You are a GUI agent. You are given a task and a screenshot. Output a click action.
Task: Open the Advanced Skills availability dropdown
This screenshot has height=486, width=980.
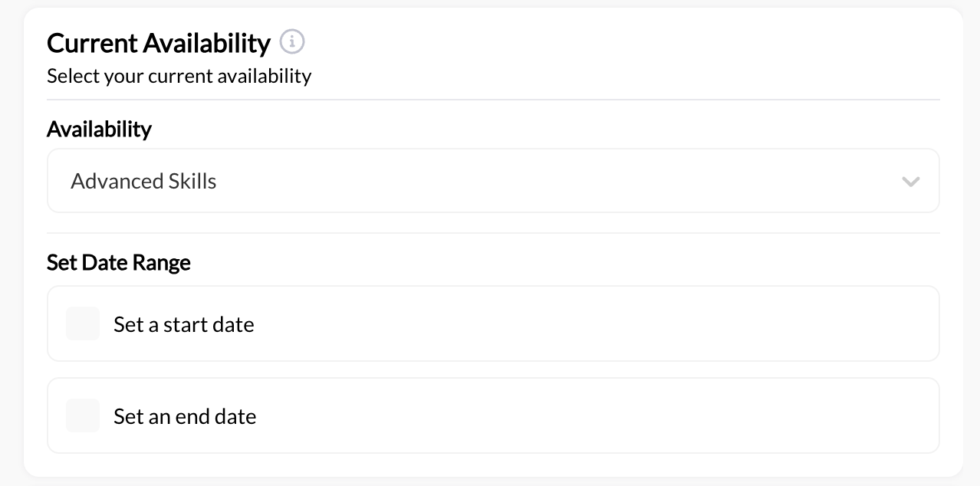click(x=493, y=180)
